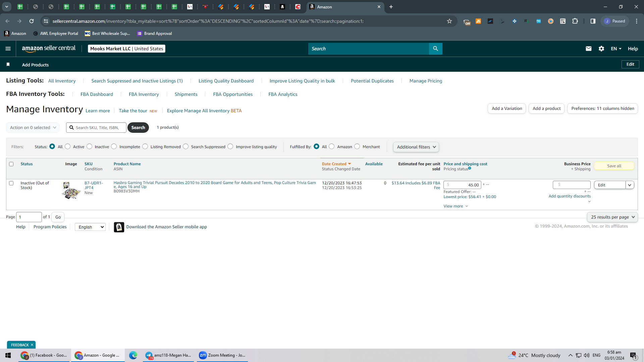Filter Fulfilled By Amazon
Screen dimensions: 644x362
pyautogui.click(x=332, y=146)
